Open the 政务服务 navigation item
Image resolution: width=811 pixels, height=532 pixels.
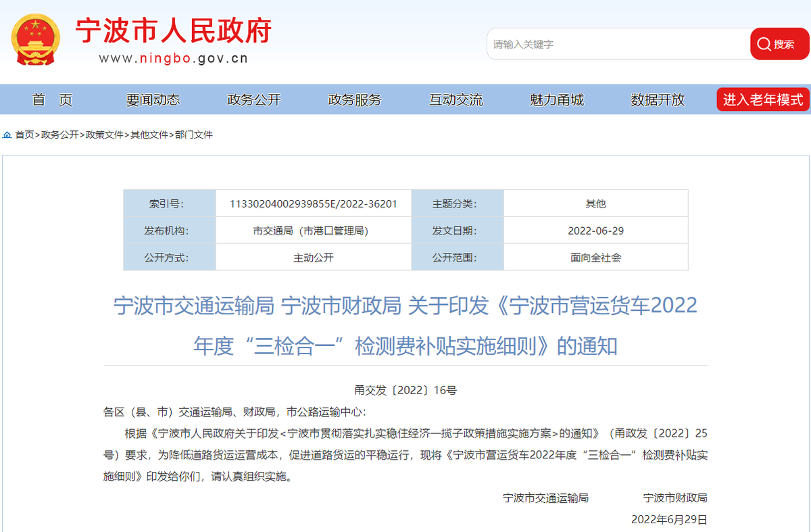click(x=355, y=100)
